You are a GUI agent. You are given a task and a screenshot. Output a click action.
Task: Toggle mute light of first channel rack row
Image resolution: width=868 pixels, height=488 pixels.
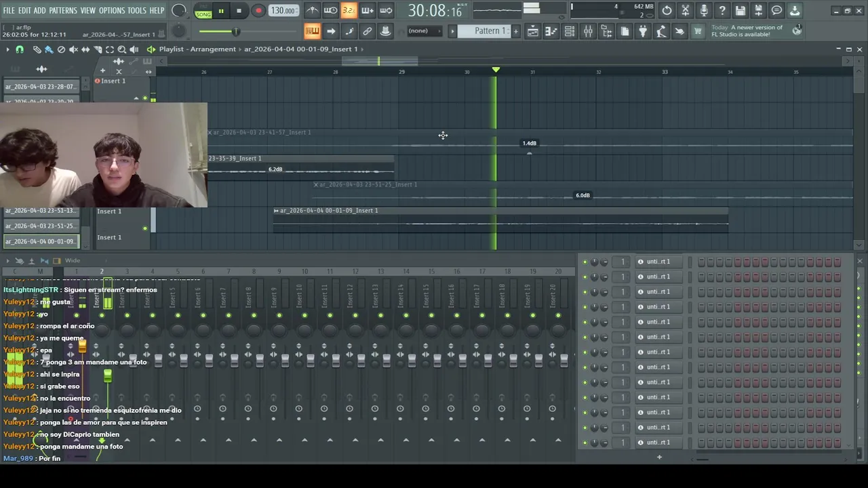585,262
